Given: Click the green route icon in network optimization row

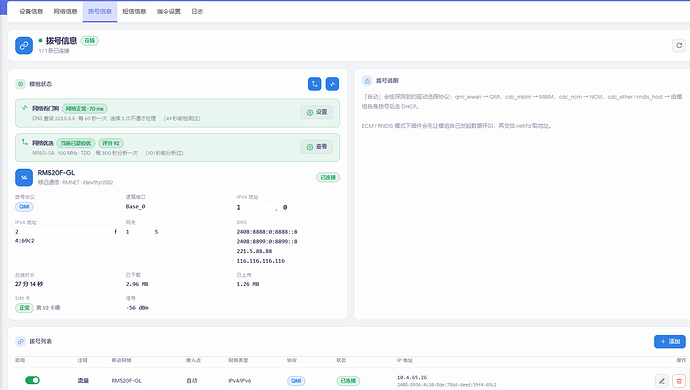Looking at the screenshot, I should [25, 142].
